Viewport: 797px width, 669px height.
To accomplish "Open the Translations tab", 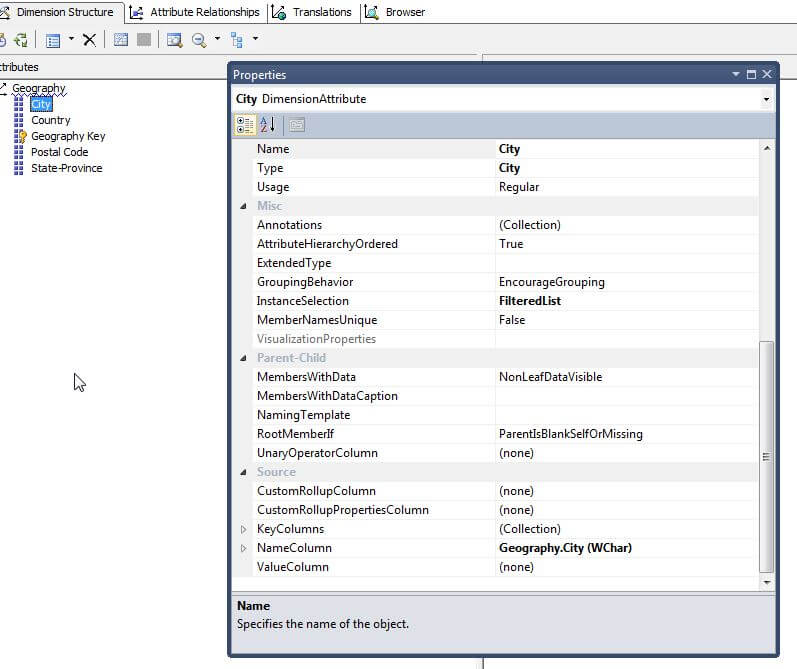I will tap(312, 12).
